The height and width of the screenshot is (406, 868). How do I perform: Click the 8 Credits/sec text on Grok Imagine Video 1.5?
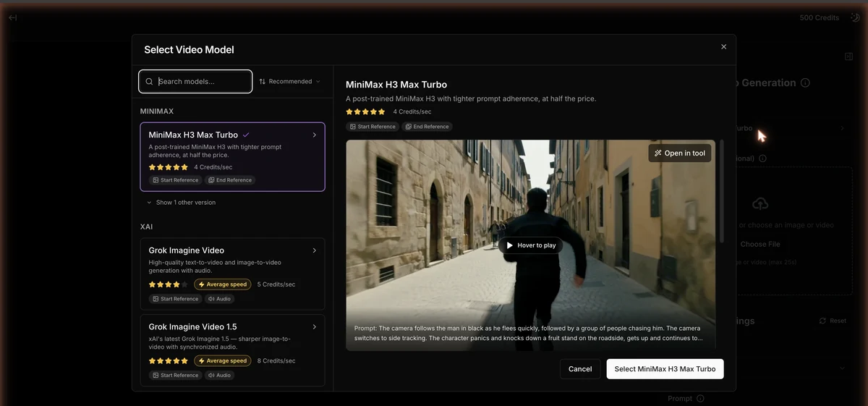[276, 361]
